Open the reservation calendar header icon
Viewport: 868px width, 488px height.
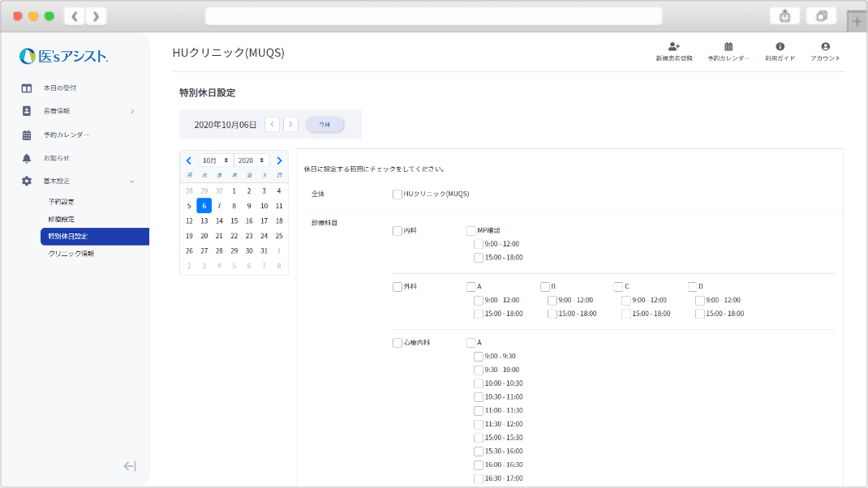(728, 47)
